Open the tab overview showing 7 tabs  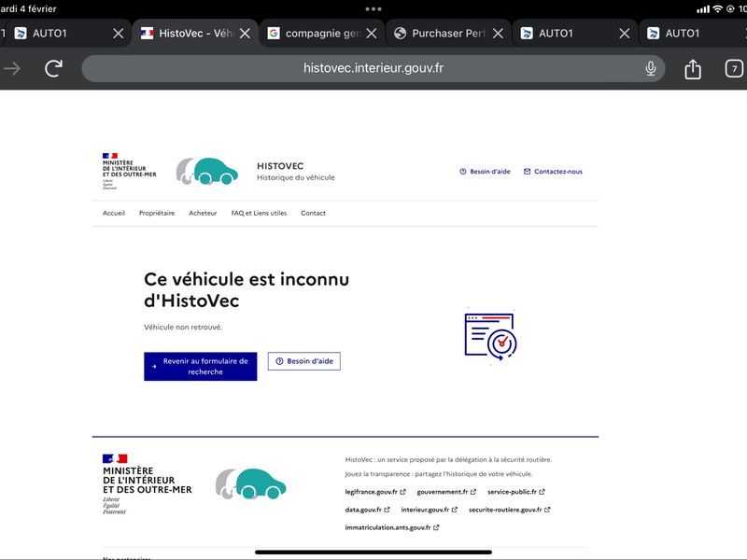pyautogui.click(x=734, y=68)
